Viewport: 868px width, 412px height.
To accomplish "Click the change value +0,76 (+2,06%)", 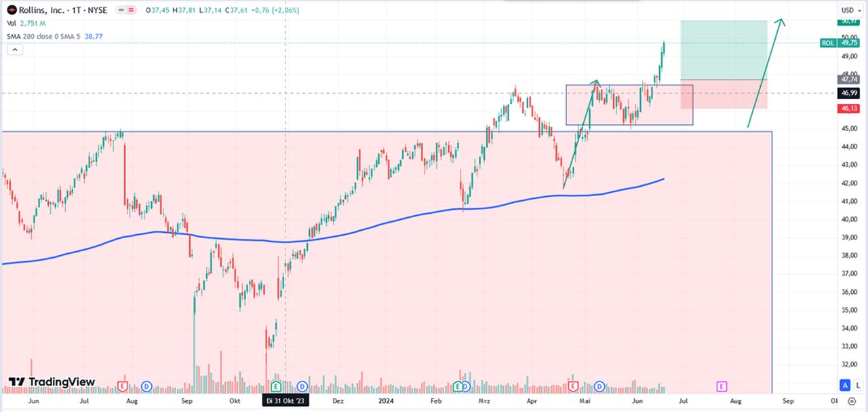I will pyautogui.click(x=276, y=10).
